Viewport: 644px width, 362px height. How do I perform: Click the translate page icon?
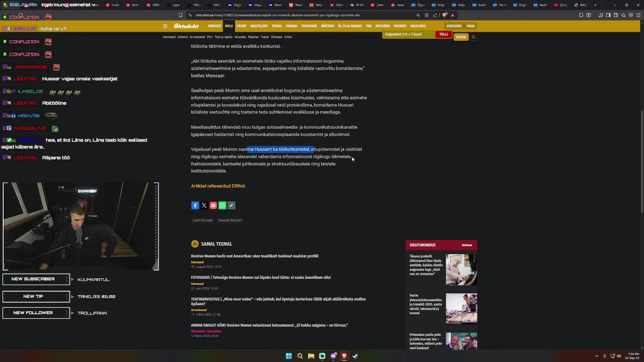(x=418, y=15)
